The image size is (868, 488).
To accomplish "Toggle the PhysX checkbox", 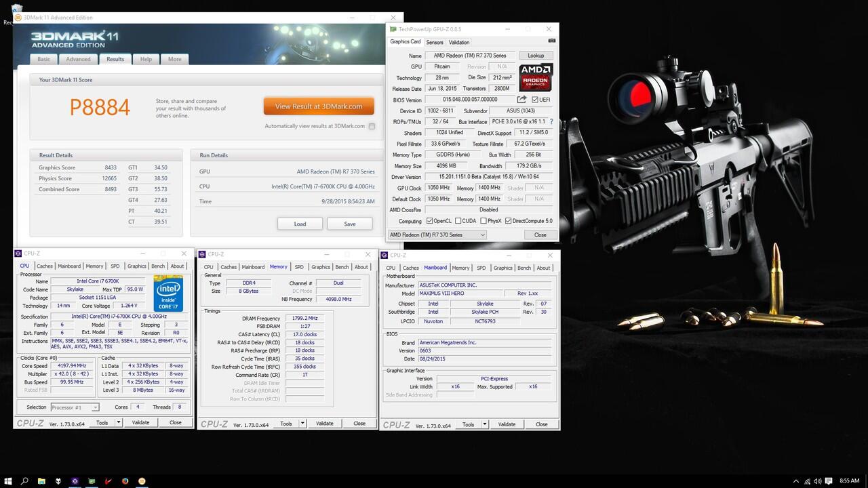I will pos(483,221).
